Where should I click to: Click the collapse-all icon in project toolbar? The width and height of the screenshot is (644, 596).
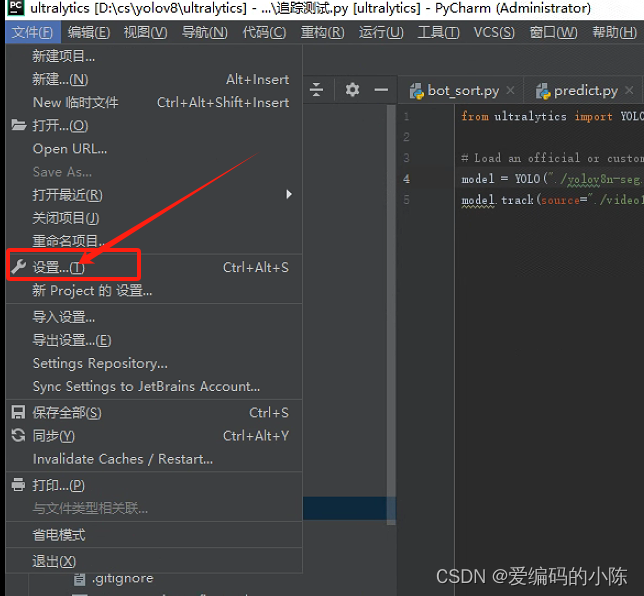[316, 89]
